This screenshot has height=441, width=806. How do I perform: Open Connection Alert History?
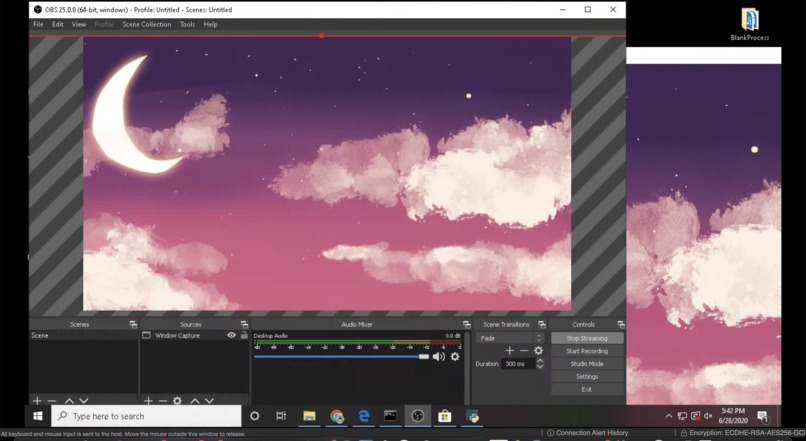[x=588, y=433]
